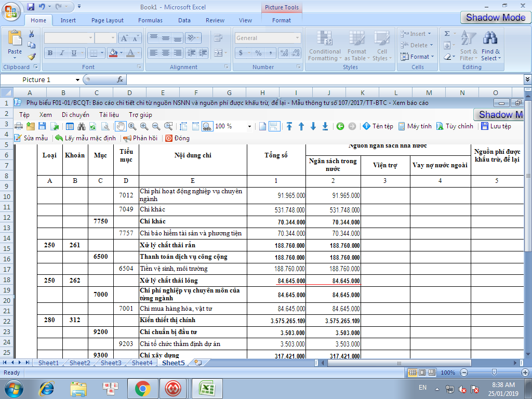The image size is (532, 399).
Task: Open Google Chrome from the taskbar
Action: pos(142,388)
